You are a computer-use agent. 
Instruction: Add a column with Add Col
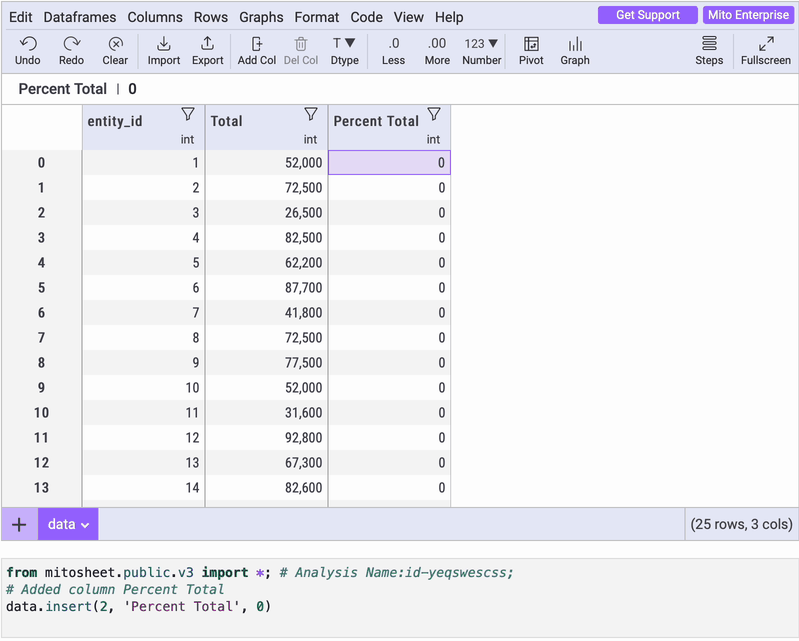tap(257, 50)
